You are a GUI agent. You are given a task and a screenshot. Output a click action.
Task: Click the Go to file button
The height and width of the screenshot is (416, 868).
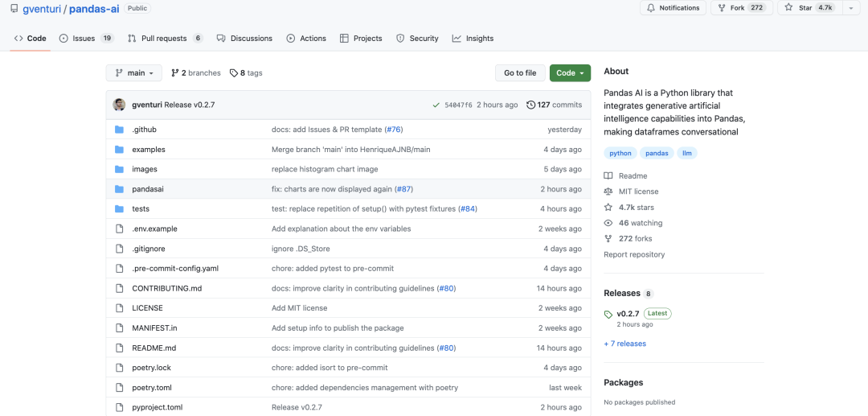coord(520,73)
